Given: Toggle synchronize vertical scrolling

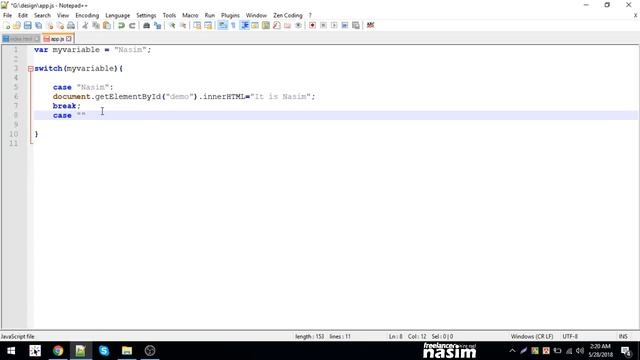Looking at the screenshot, I should click(x=197, y=25).
